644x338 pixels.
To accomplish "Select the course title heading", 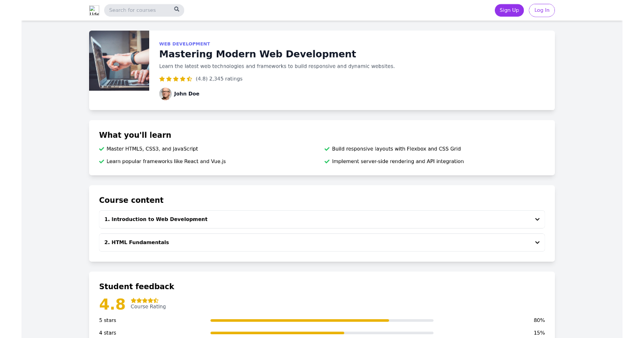I will (257, 54).
